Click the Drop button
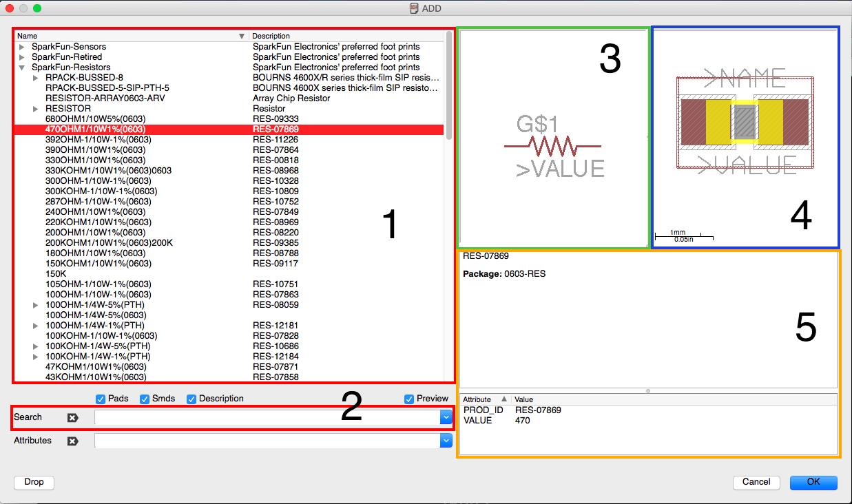This screenshot has width=852, height=504. 33,483
